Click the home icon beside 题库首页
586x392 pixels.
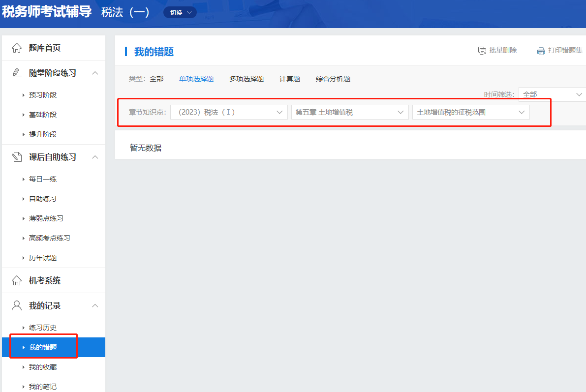(x=17, y=48)
